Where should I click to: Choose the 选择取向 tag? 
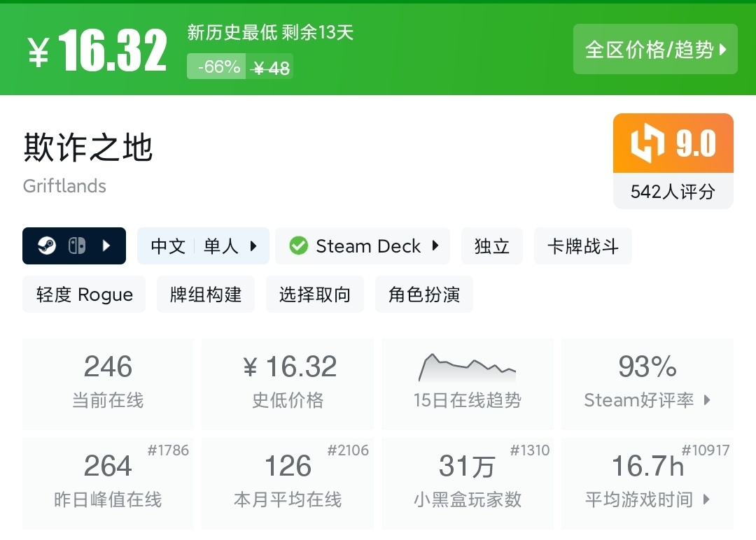[x=315, y=294]
